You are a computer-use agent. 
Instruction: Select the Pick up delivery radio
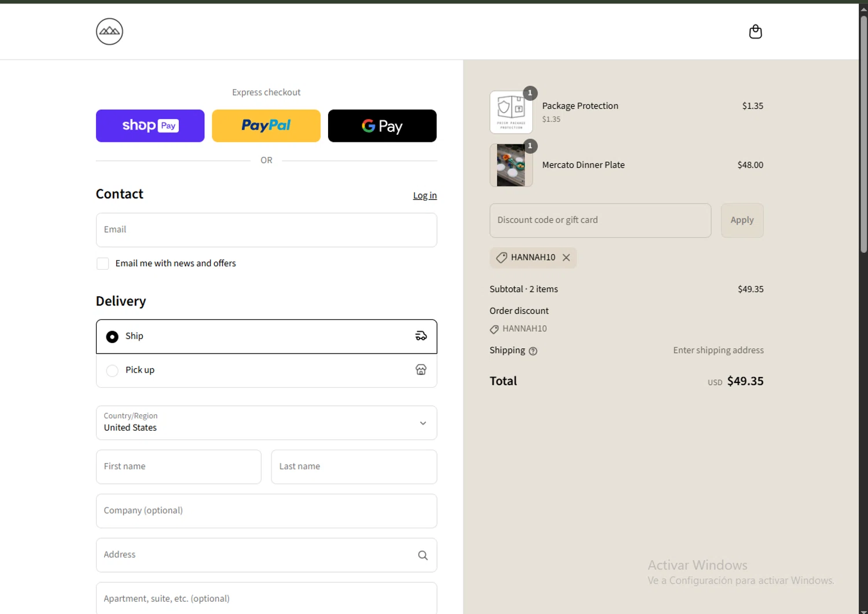112,370
